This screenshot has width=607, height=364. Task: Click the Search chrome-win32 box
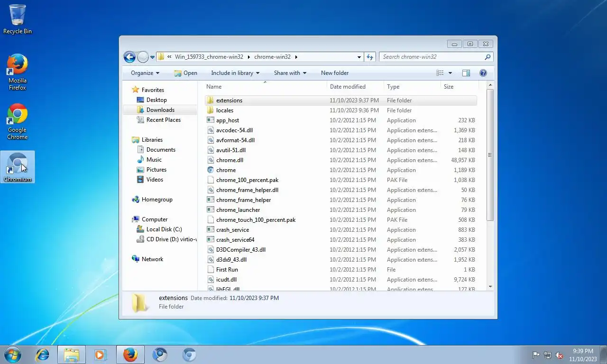436,57
